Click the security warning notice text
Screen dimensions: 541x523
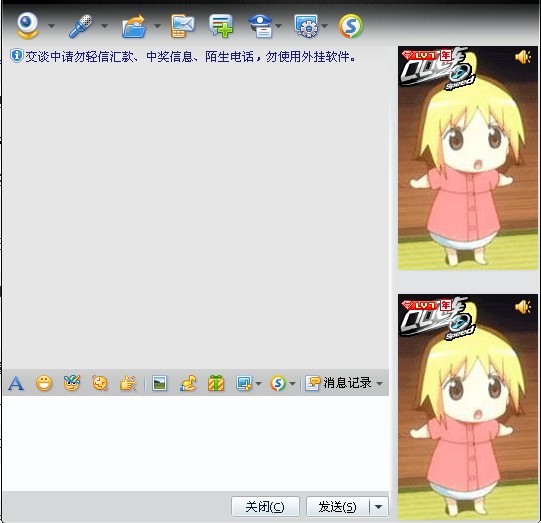pyautogui.click(x=190, y=57)
